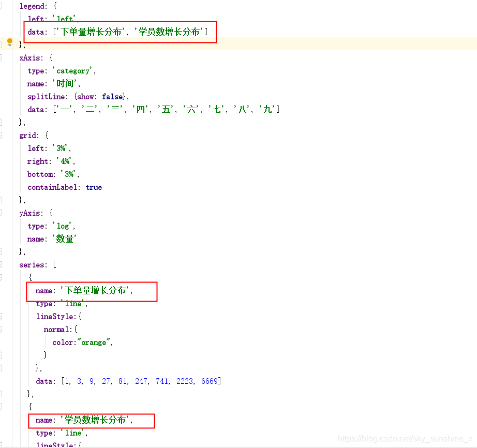Click the '一' entry in xAxis data
The width and height of the screenshot is (477, 448).
point(65,110)
